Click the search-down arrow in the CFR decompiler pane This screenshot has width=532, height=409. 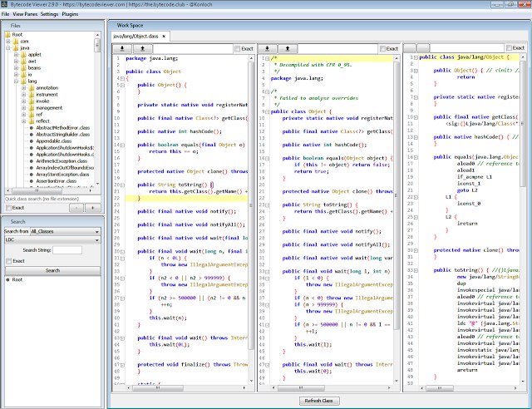[268, 49]
